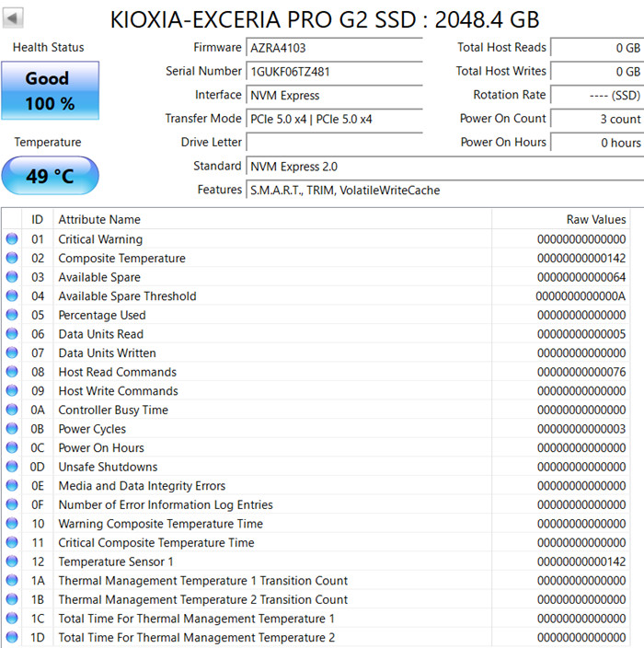The width and height of the screenshot is (644, 648).
Task: Click the Power On Count value 3 count
Action: (x=597, y=119)
